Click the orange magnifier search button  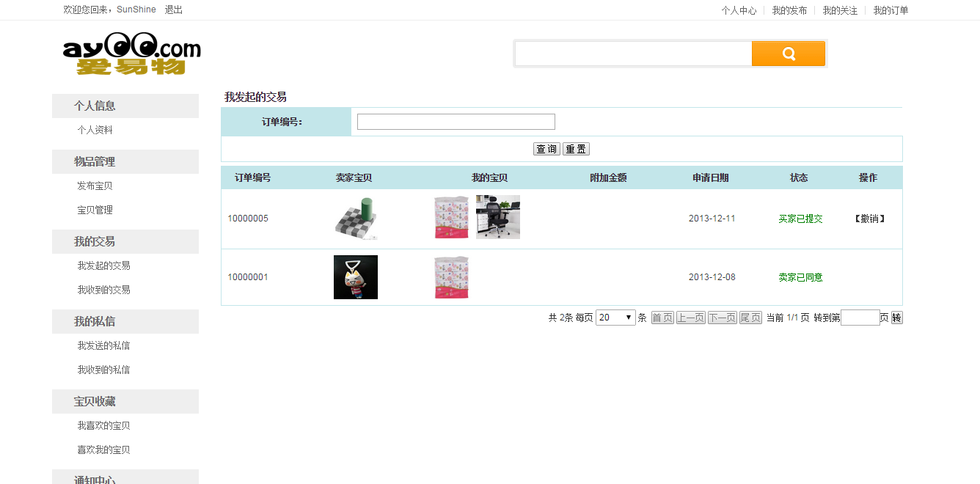tap(789, 54)
